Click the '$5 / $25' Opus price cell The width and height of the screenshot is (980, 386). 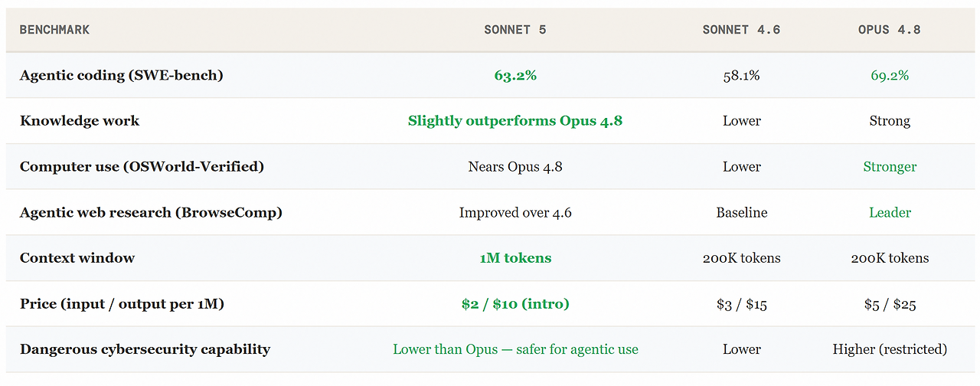tap(890, 304)
